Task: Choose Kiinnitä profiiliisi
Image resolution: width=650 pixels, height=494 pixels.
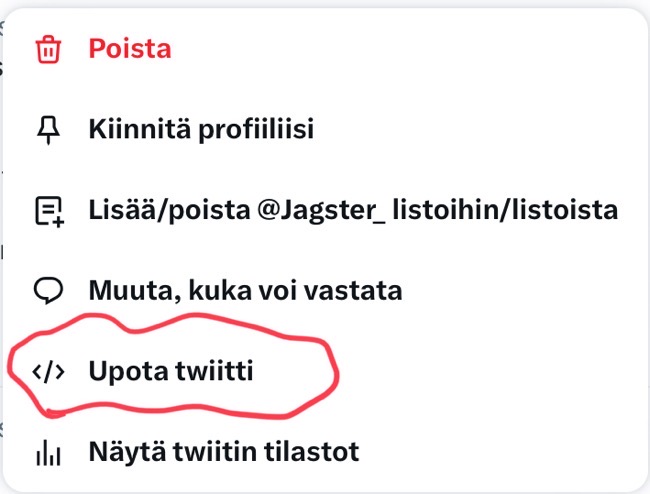Action: pos(201,130)
